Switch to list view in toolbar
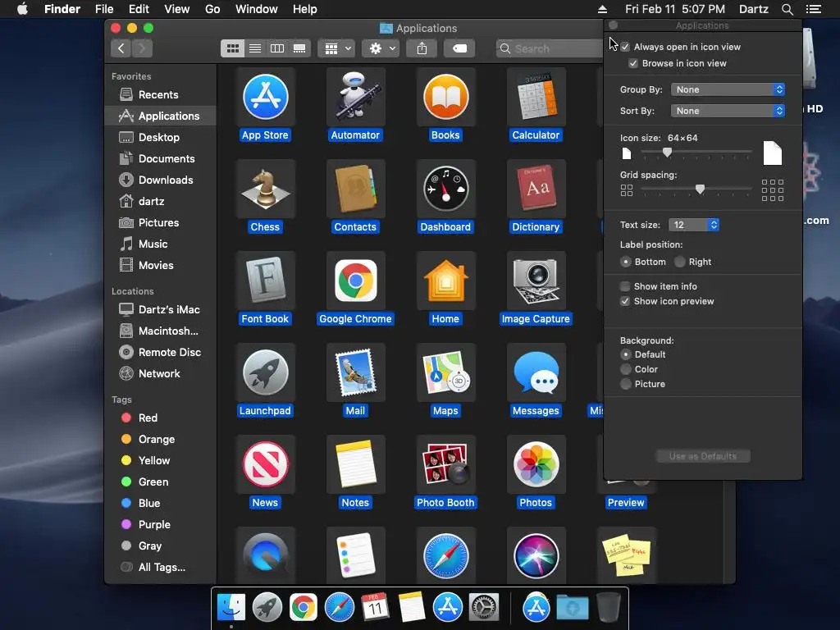840x630 pixels. (x=255, y=48)
